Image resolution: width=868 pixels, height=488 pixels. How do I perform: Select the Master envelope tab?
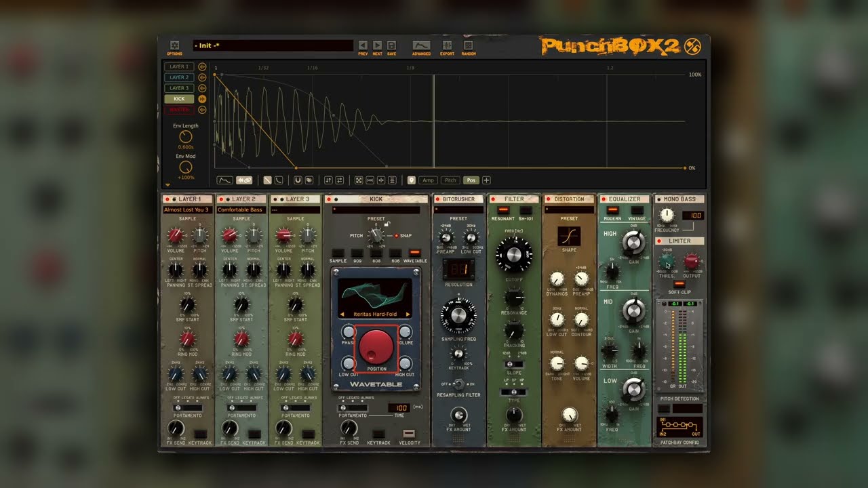click(x=179, y=109)
